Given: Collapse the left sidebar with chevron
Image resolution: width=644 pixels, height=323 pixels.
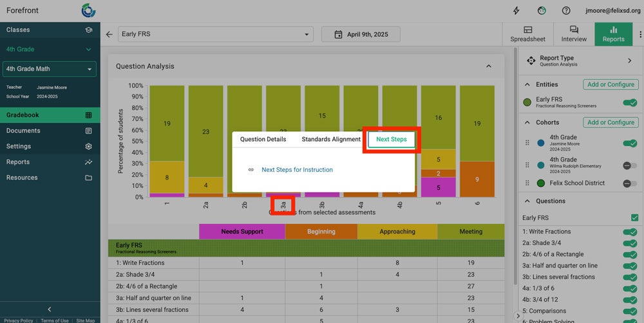Looking at the screenshot, I should coord(50,309).
